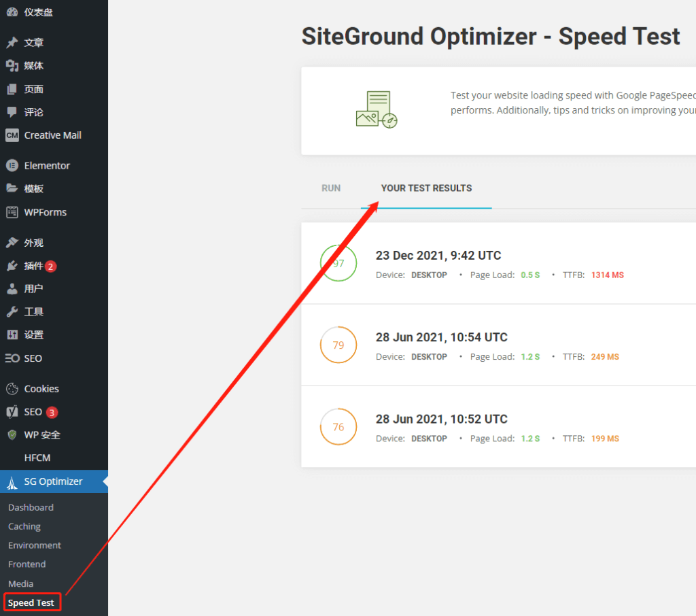The width and height of the screenshot is (696, 616).
Task: Click the score 79 circle indicator
Action: click(x=338, y=345)
